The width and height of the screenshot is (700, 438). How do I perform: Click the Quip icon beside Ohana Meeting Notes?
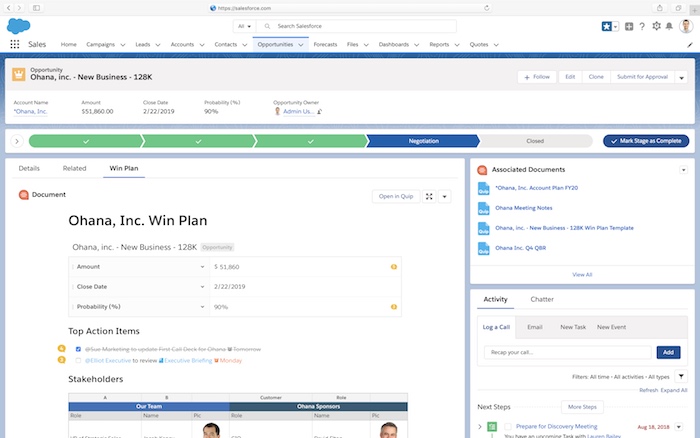click(483, 208)
